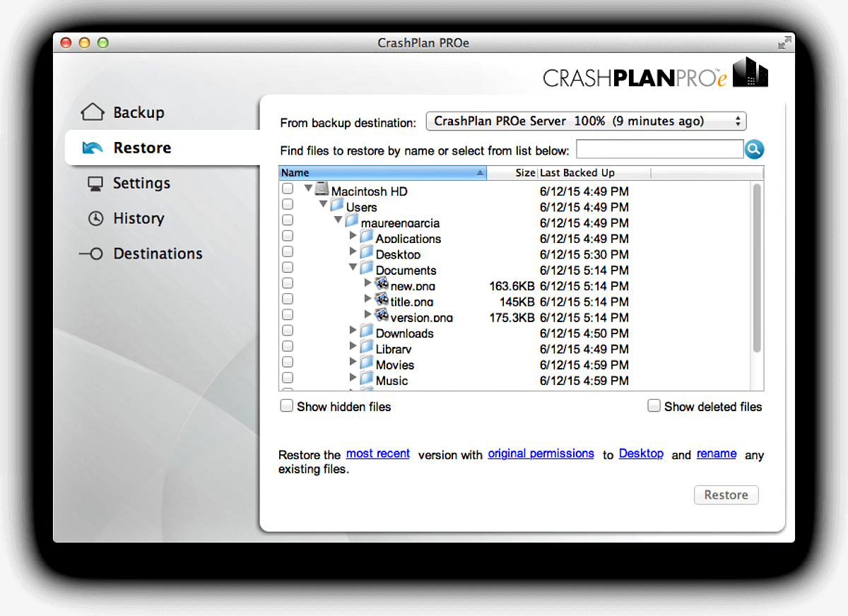Enable Show hidden files
Screen dimensions: 848x616
(286, 405)
